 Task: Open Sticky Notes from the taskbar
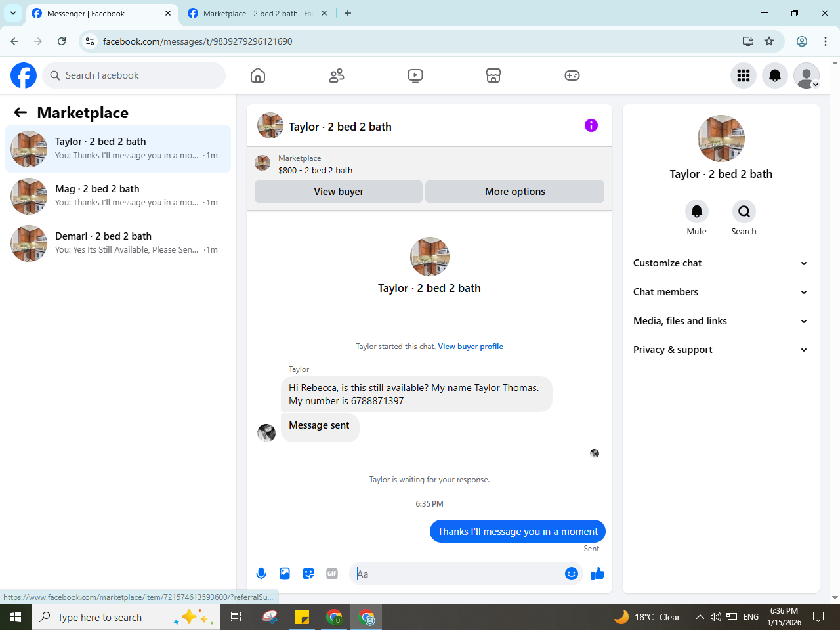pyautogui.click(x=302, y=617)
